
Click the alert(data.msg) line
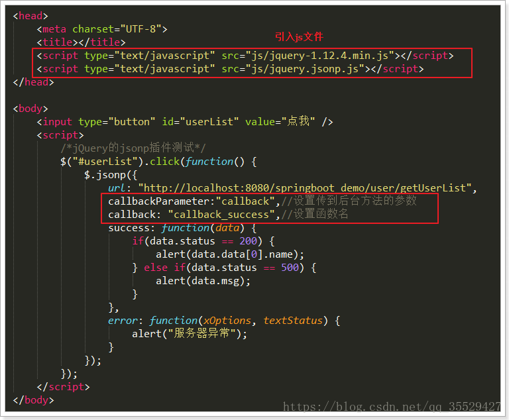(x=203, y=281)
